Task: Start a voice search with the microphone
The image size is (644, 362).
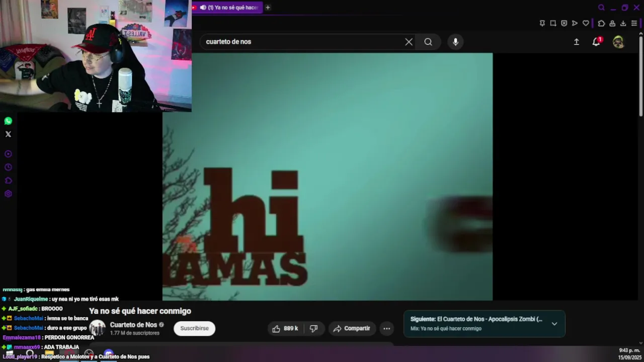Action: click(x=455, y=42)
